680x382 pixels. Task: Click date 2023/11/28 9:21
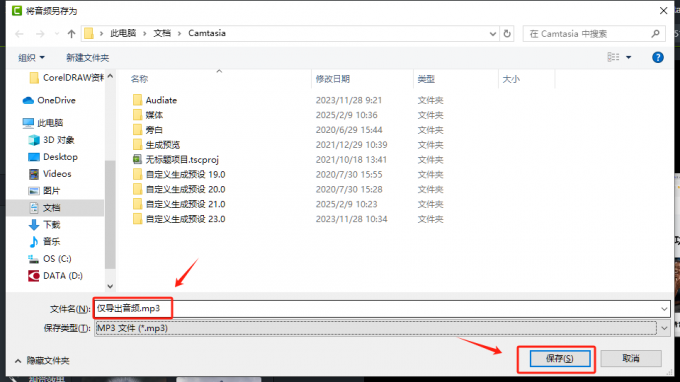pyautogui.click(x=349, y=100)
